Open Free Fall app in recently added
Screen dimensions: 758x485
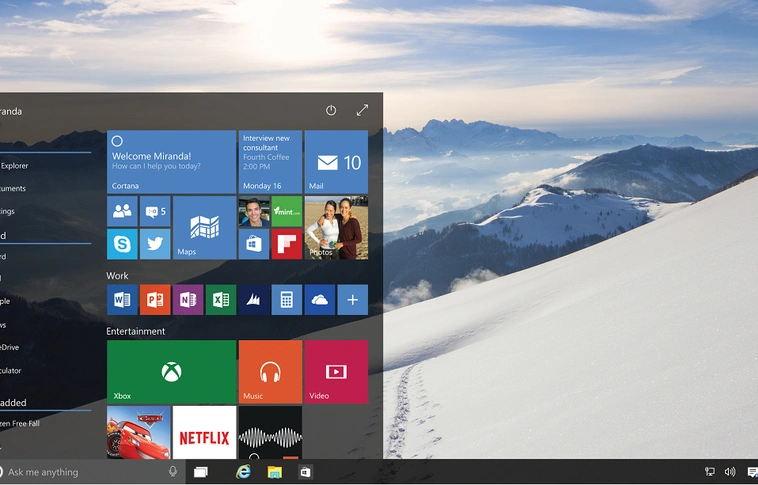click(20, 424)
